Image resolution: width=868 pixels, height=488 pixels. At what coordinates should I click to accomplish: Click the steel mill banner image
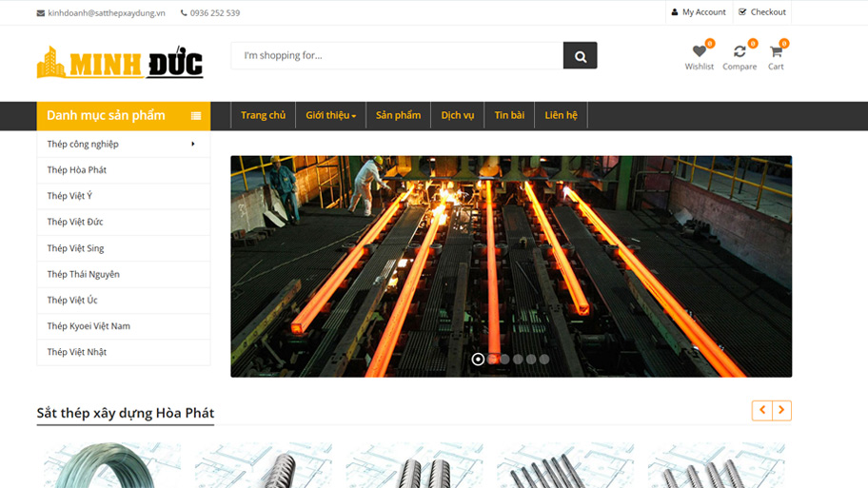[x=511, y=266]
